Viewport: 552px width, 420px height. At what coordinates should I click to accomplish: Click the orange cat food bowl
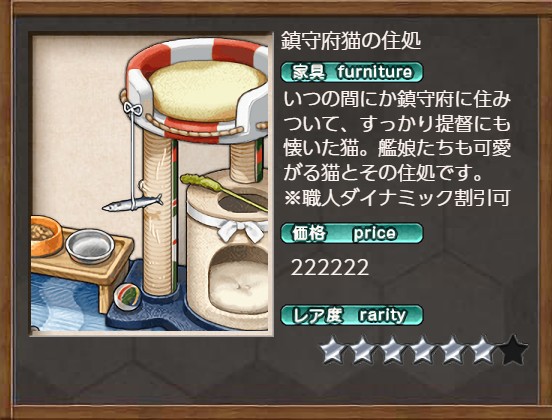46,236
